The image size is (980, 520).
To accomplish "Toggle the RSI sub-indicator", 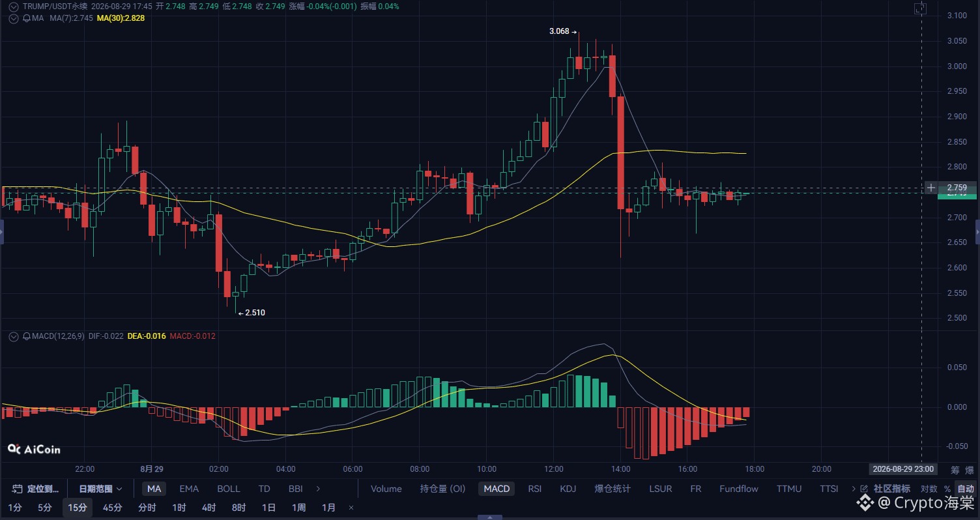I will [x=534, y=489].
